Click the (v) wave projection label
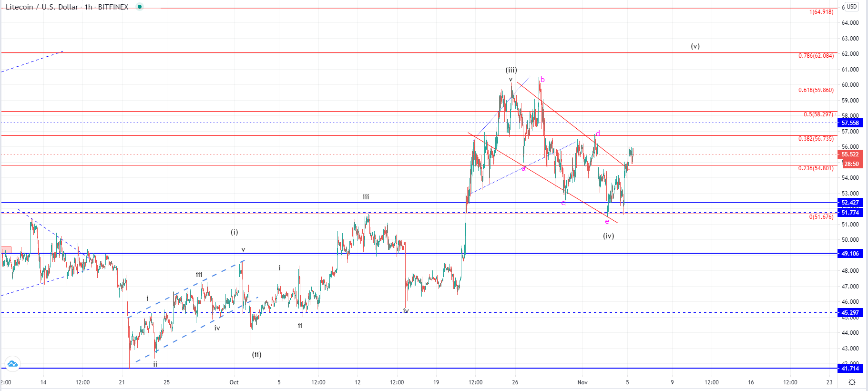The height and width of the screenshot is (391, 868). pyautogui.click(x=695, y=46)
